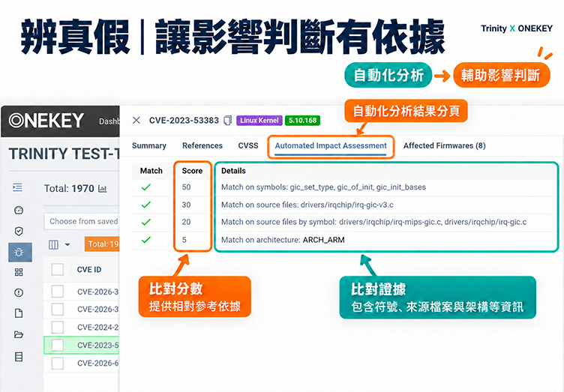Check the highlighted CVE-2023-5 row checkbox
The image size is (564, 392).
pyautogui.click(x=58, y=346)
